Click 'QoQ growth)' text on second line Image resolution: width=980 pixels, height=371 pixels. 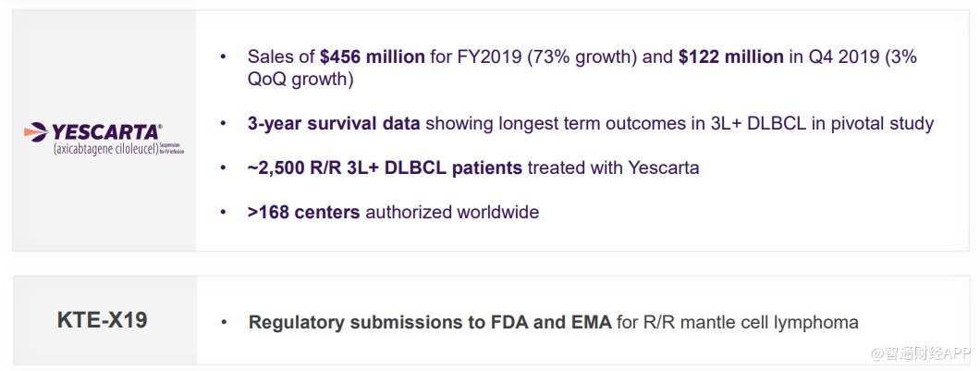(300, 80)
